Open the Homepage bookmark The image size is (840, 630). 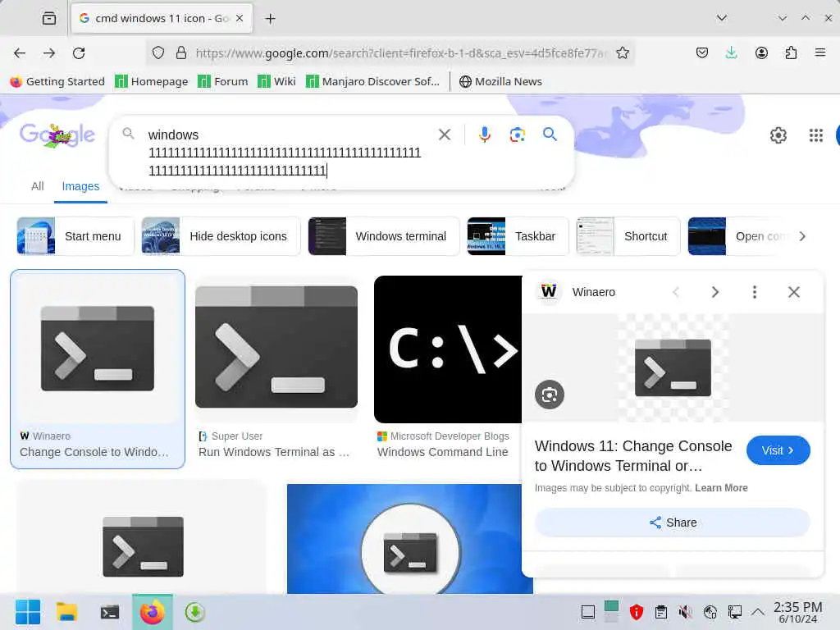click(152, 81)
